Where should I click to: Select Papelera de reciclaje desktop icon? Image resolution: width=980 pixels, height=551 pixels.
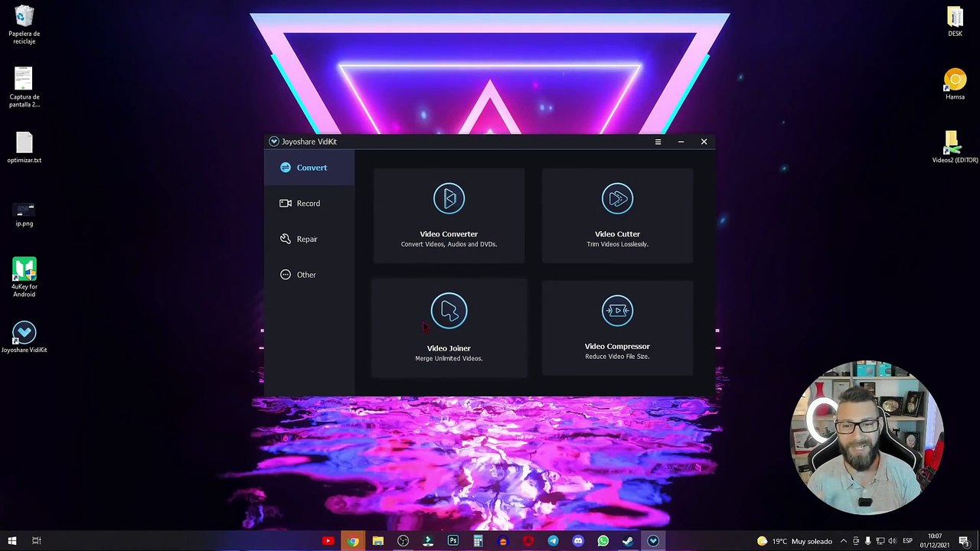(24, 24)
